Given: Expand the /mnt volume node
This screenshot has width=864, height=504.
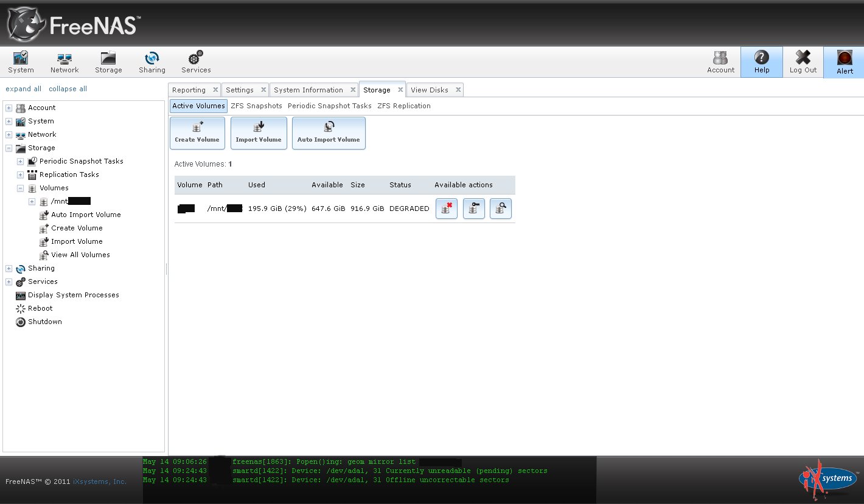Looking at the screenshot, I should click(32, 201).
